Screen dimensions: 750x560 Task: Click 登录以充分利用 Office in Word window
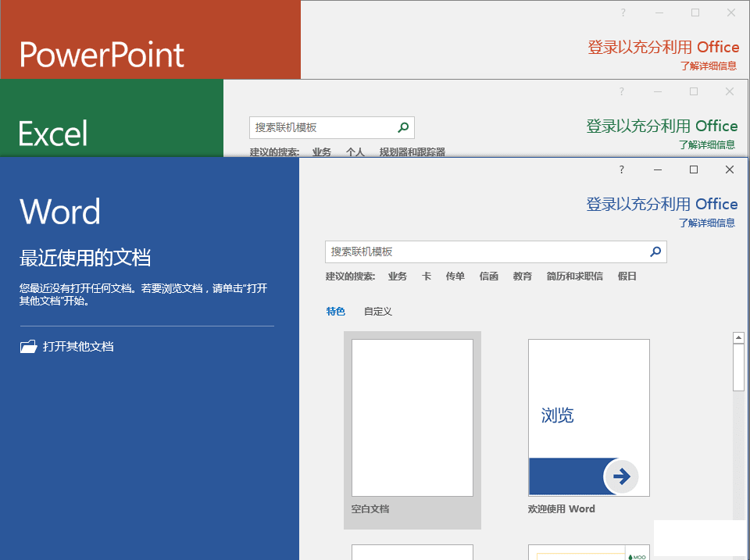(x=662, y=204)
